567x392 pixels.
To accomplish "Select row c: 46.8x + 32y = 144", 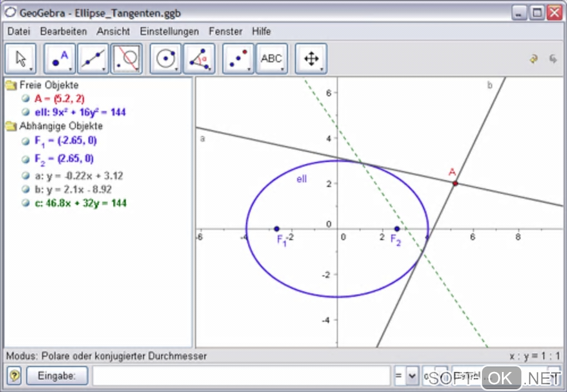I will coord(80,203).
